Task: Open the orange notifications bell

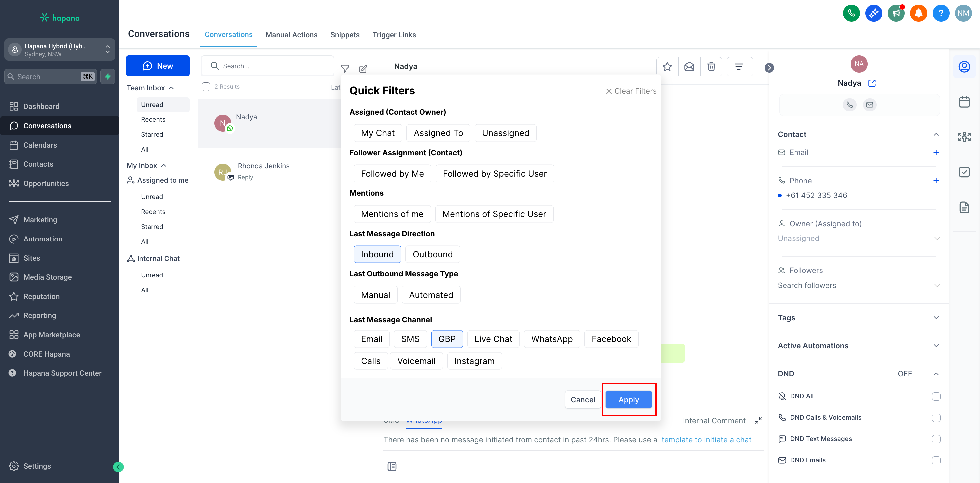Action: [918, 13]
